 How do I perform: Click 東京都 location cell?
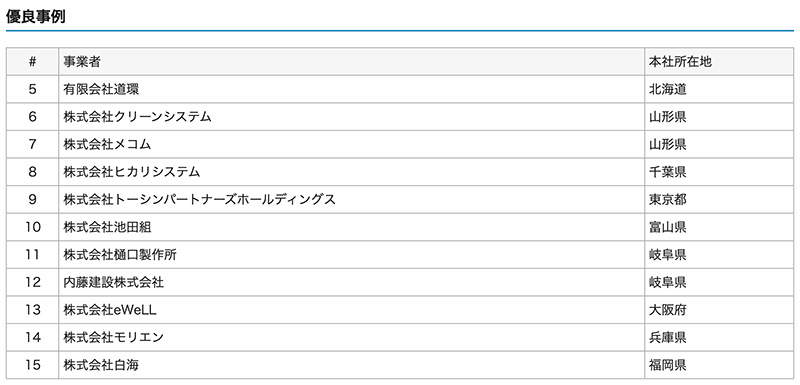click(x=667, y=200)
